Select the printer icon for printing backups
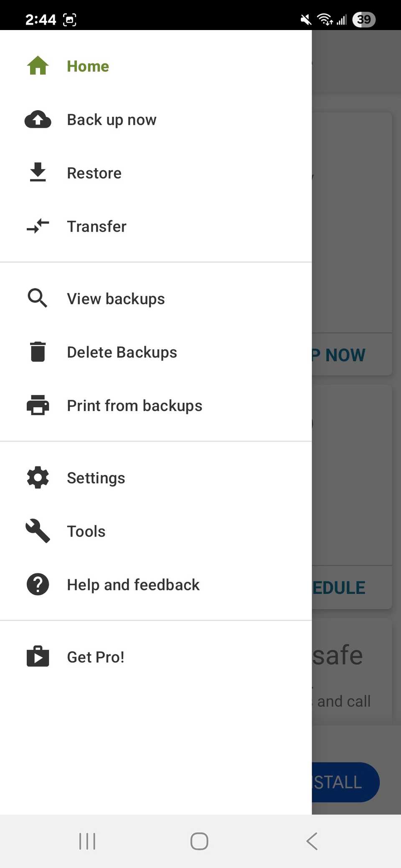The image size is (401, 868). (38, 405)
